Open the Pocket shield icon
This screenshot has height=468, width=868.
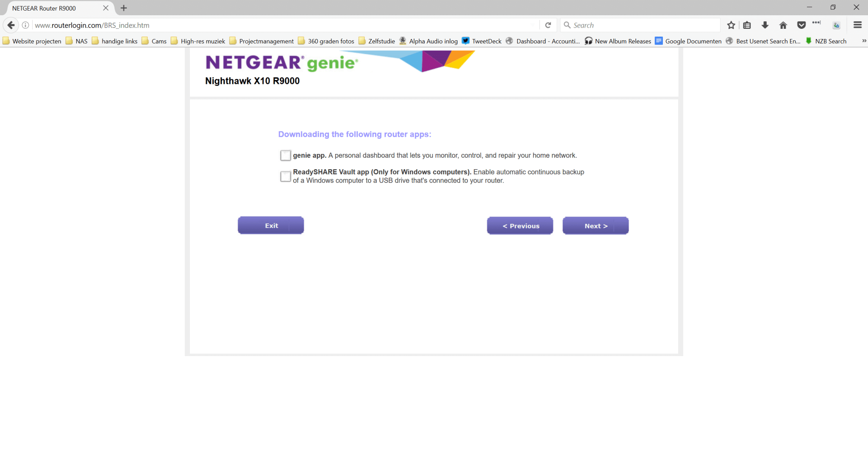pos(801,25)
